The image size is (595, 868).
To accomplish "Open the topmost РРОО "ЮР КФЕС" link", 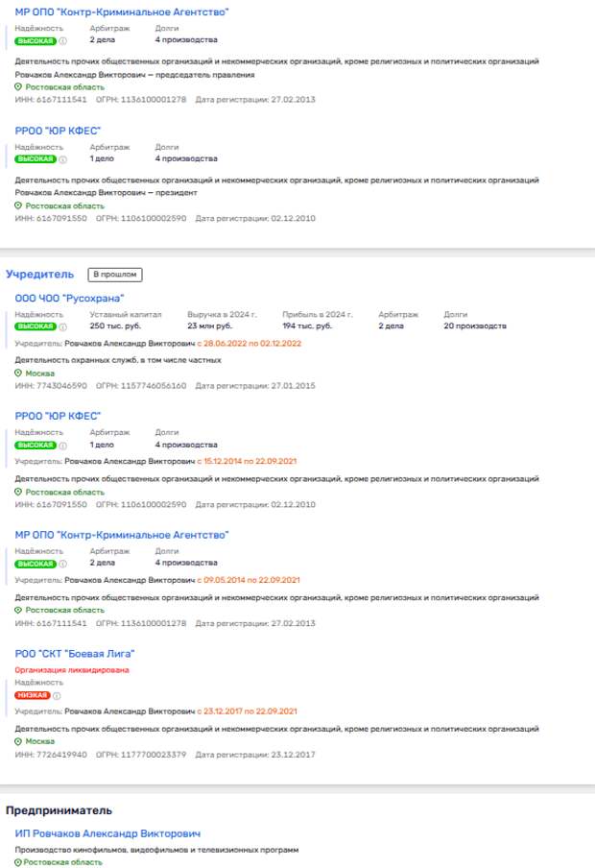I will [58, 131].
